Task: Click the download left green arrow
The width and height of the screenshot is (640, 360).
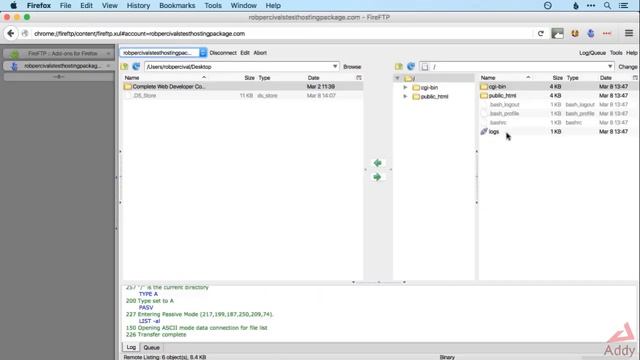Action: pyautogui.click(x=378, y=163)
